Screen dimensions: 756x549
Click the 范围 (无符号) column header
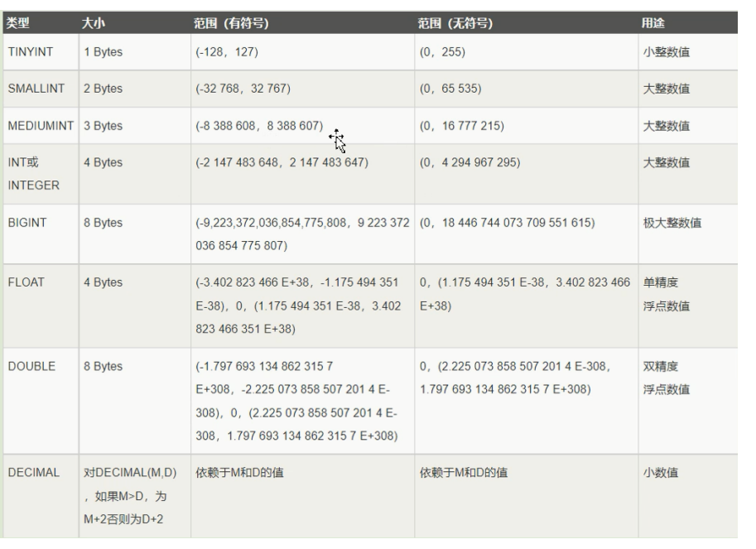tap(455, 23)
